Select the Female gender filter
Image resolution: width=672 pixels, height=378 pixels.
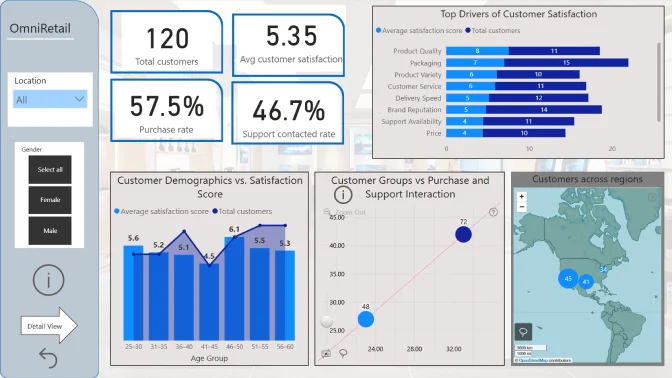point(50,200)
